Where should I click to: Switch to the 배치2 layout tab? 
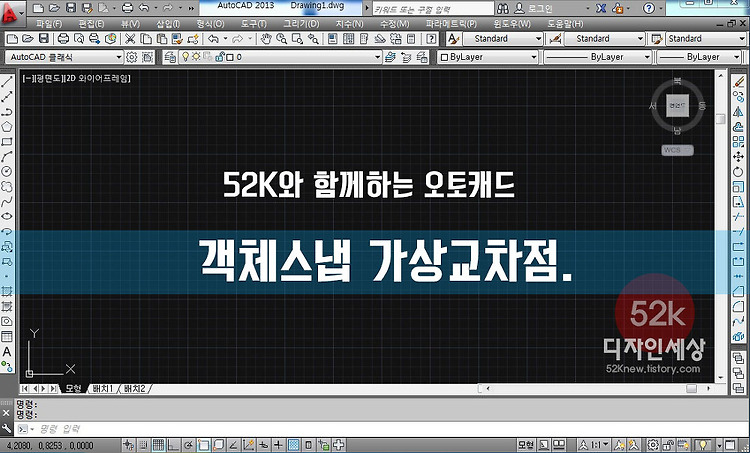pos(134,388)
